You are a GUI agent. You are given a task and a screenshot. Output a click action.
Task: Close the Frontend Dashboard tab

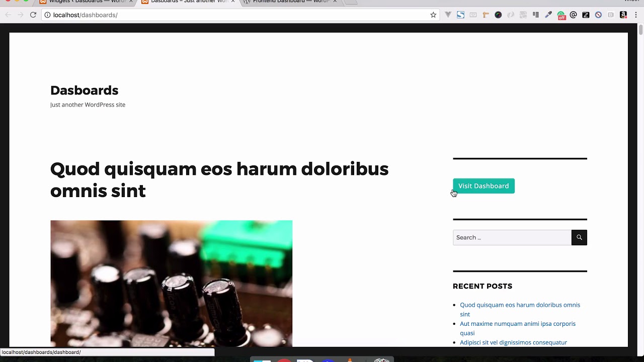click(335, 2)
